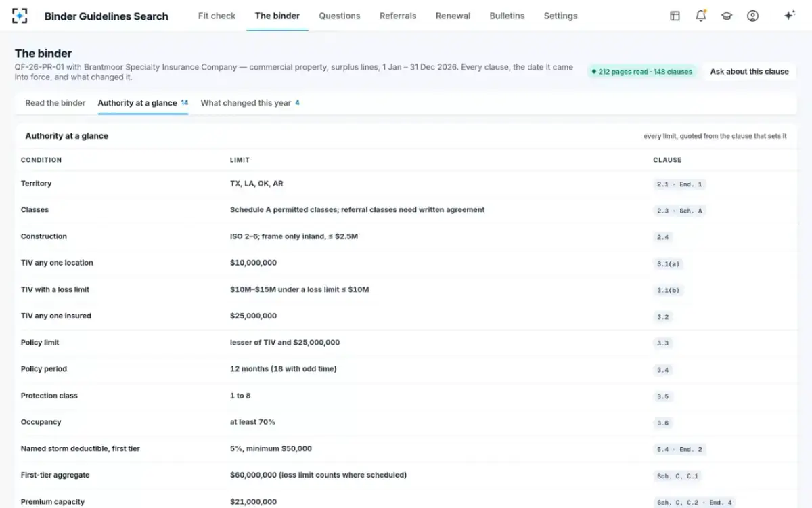Image resolution: width=812 pixels, height=508 pixels.
Task: Click the $21,000,000 limit value
Action: click(x=253, y=502)
